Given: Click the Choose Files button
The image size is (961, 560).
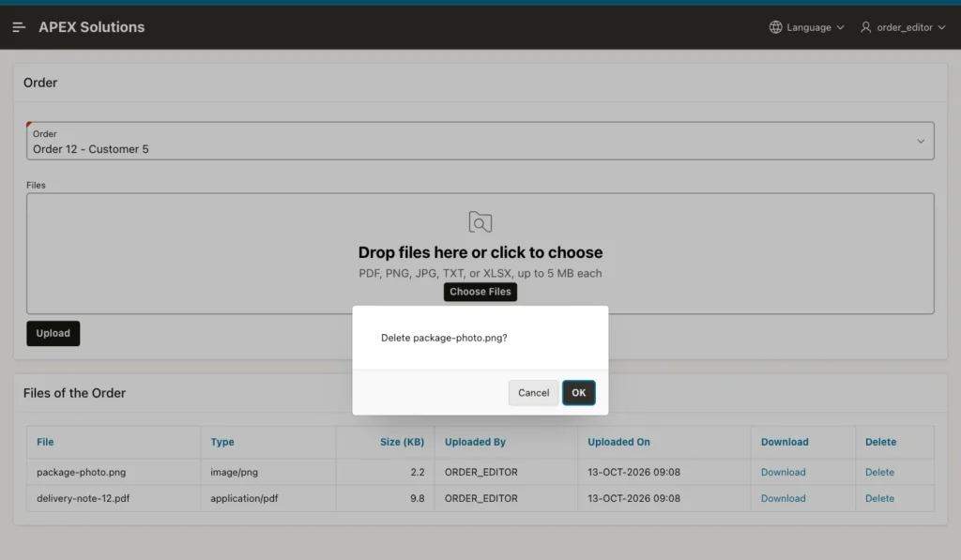Looking at the screenshot, I should (x=480, y=292).
